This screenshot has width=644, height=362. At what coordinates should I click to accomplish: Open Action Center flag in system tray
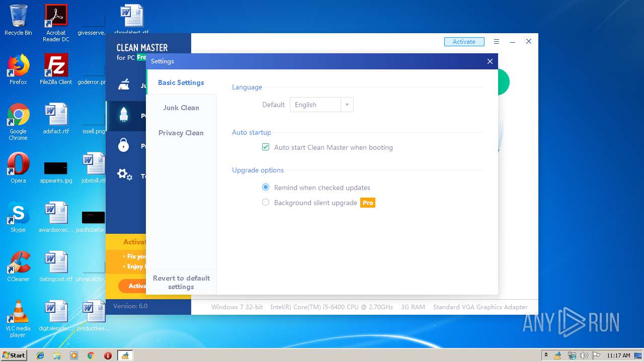coord(595,355)
